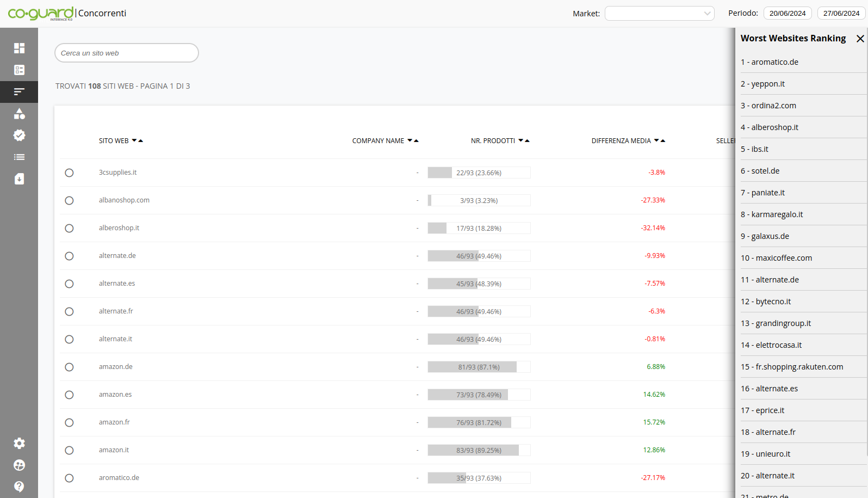868x498 pixels.
Task: Open the bulleted list icon in sidebar
Action: tap(19, 157)
